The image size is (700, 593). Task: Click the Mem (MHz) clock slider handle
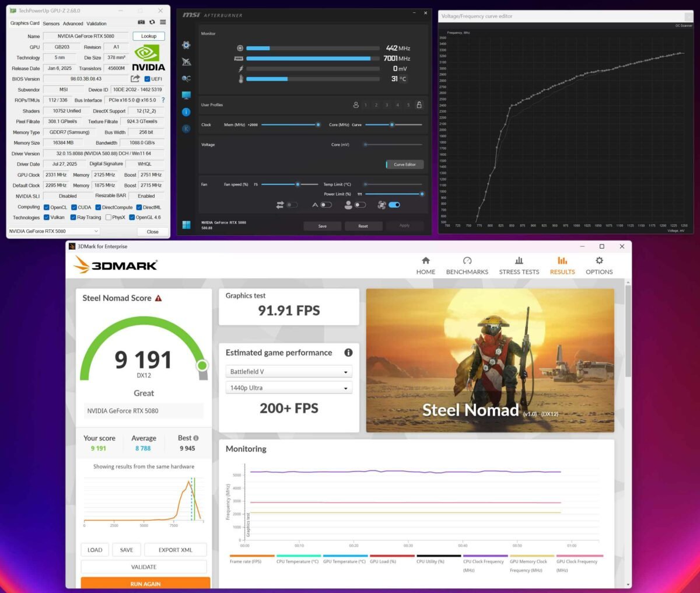(318, 124)
